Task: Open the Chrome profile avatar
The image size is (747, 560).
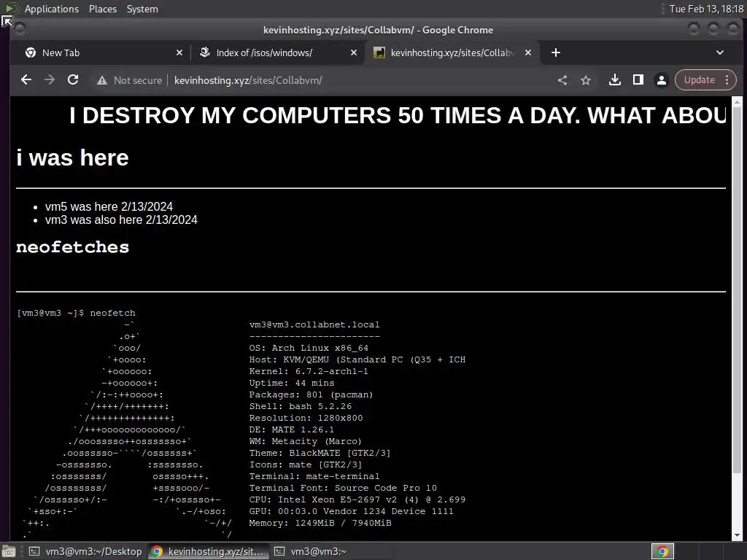Action: 662,80
